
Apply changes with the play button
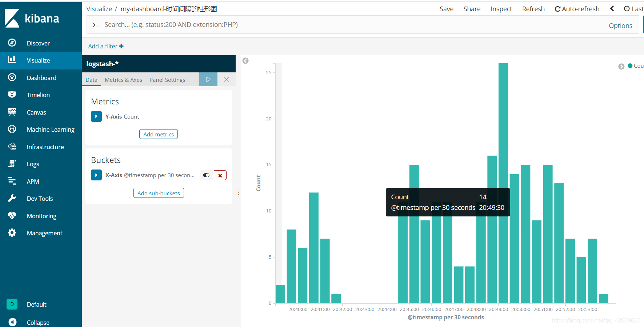tap(208, 79)
